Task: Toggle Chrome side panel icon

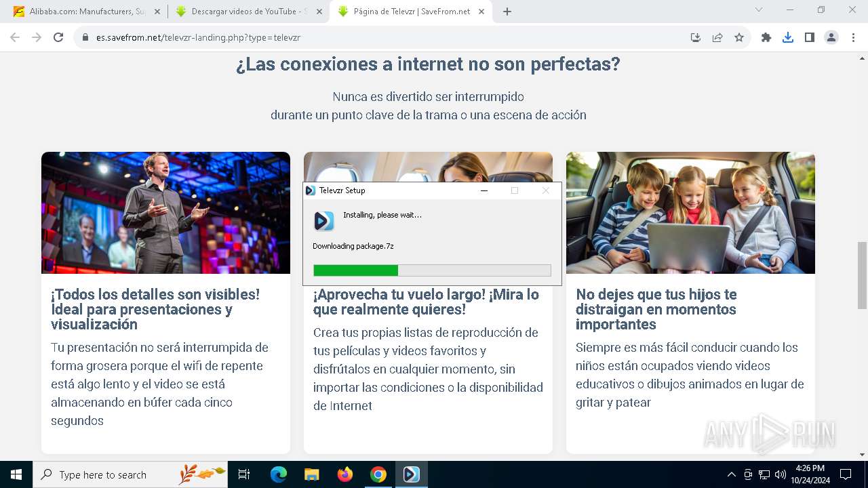Action: [x=810, y=37]
